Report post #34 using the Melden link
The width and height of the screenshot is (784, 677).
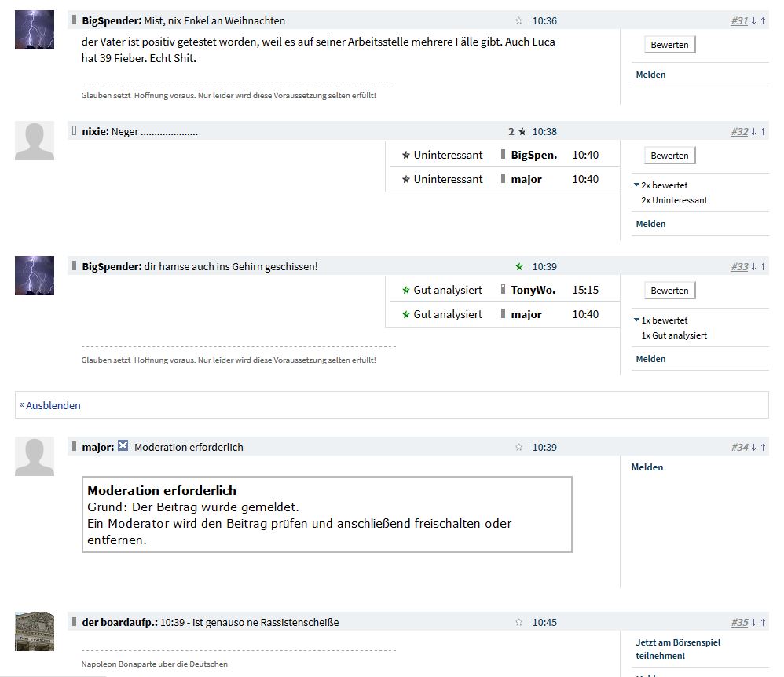point(647,467)
